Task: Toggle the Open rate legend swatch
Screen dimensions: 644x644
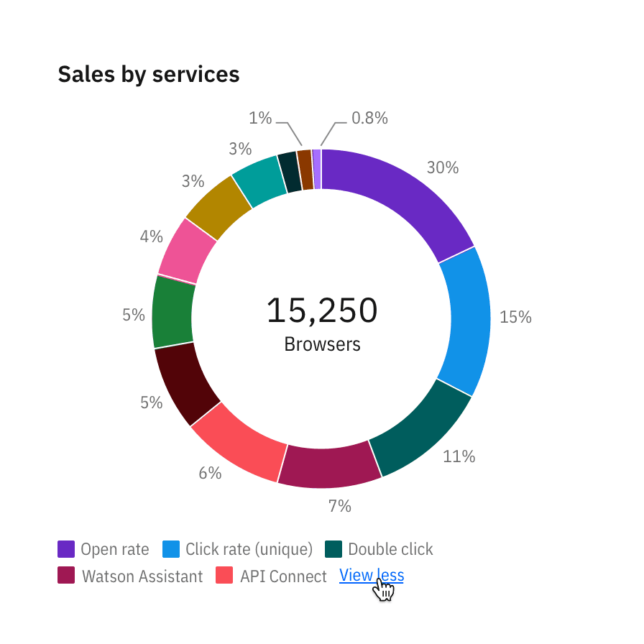Action: tap(66, 550)
